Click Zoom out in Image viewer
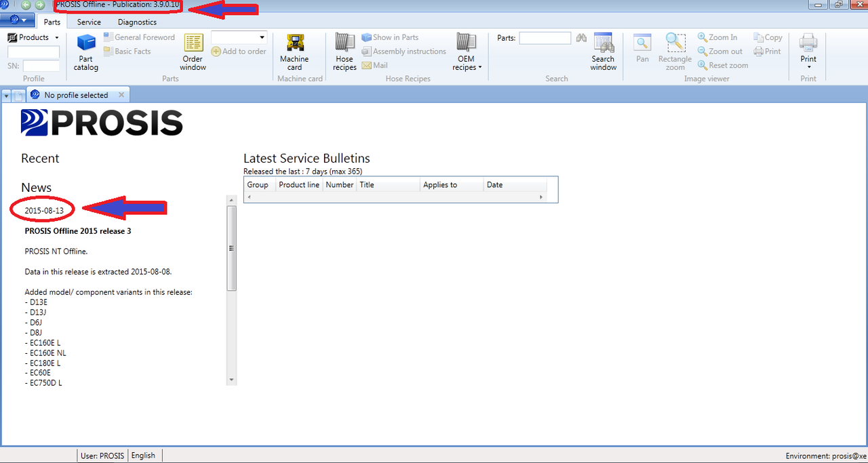Image resolution: width=868 pixels, height=463 pixels. pos(720,52)
